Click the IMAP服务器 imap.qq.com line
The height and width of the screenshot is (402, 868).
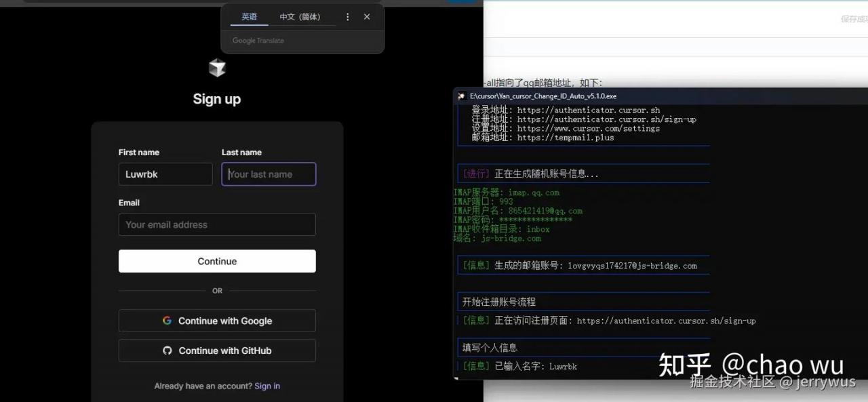(507, 193)
